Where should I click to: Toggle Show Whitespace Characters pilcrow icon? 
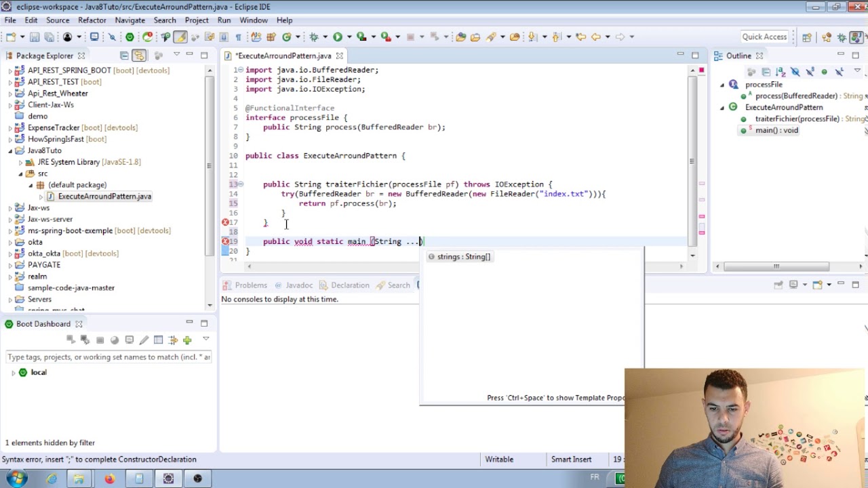point(238,37)
